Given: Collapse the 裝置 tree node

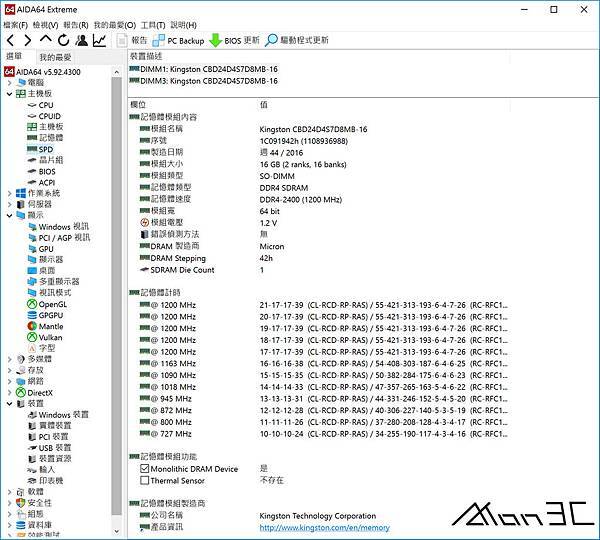Looking at the screenshot, I should point(10,404).
